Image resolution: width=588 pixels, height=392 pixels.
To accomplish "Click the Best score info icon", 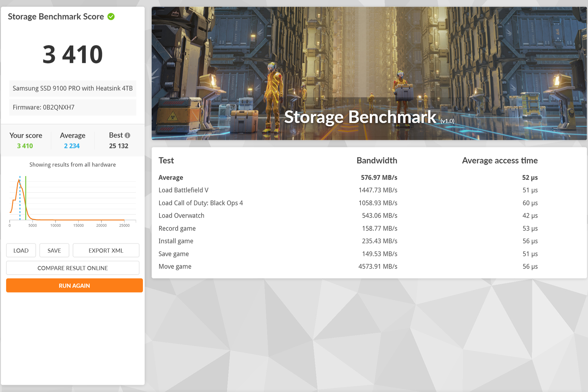I will point(127,135).
